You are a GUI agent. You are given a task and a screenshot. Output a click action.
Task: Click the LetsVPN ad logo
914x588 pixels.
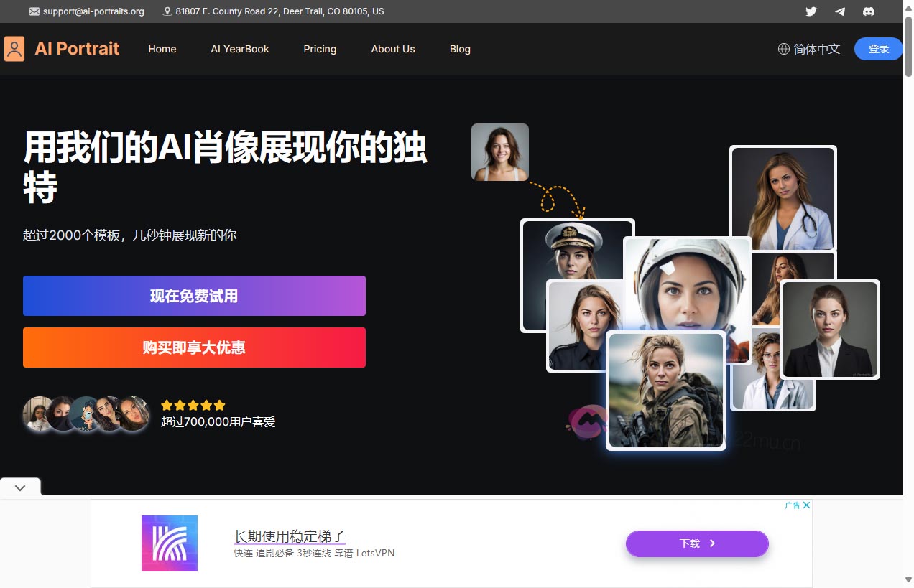pos(170,543)
